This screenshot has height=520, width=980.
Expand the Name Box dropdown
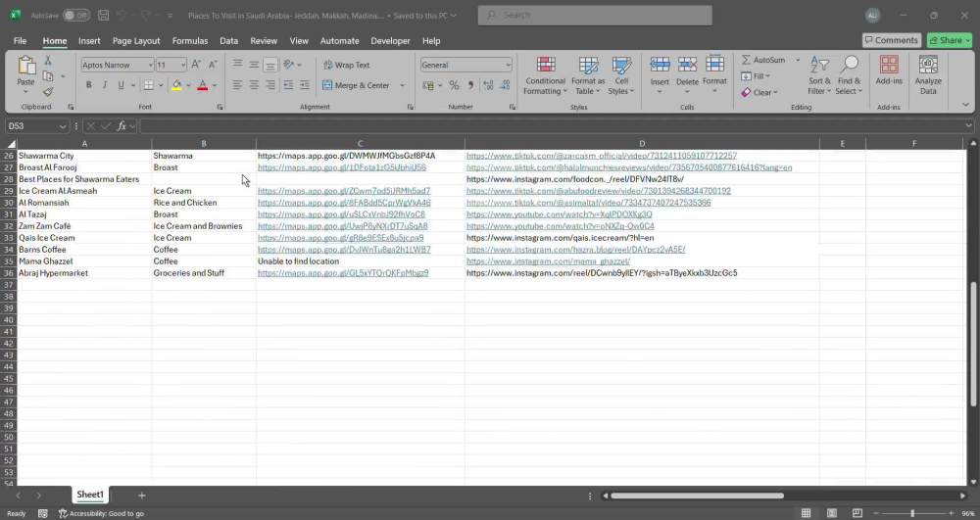click(63, 126)
